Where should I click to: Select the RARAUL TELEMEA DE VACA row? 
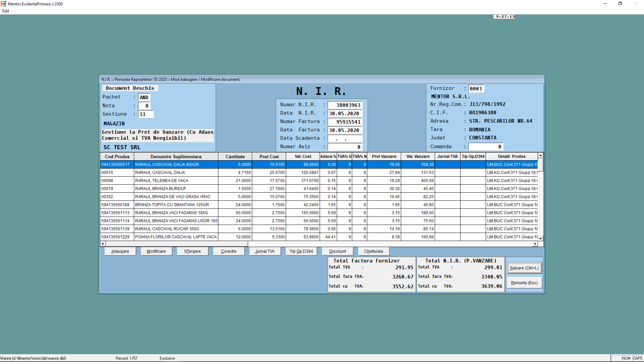(x=176, y=181)
